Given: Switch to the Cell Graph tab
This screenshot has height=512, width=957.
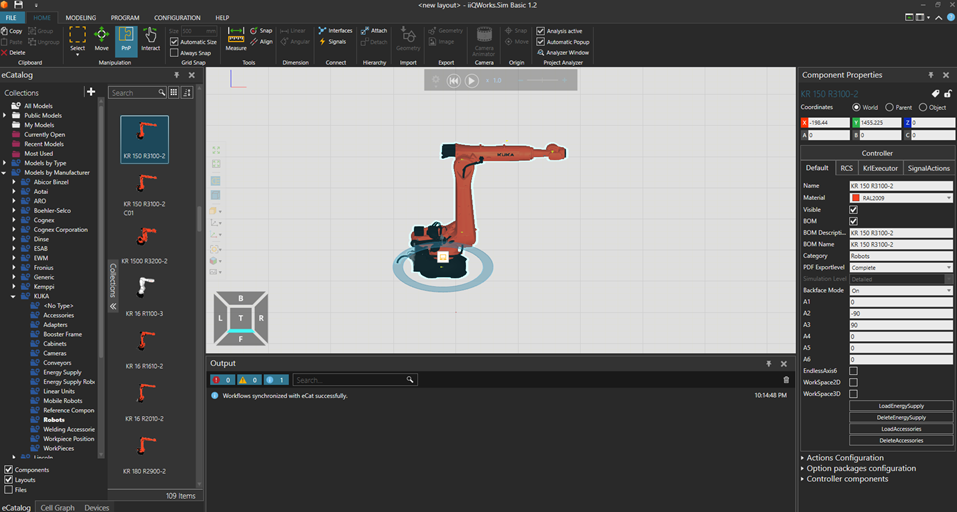Looking at the screenshot, I should [x=57, y=508].
